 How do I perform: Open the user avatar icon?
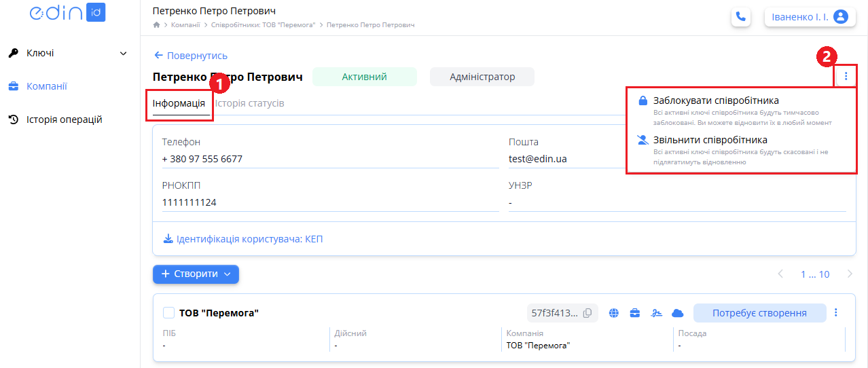(x=841, y=17)
